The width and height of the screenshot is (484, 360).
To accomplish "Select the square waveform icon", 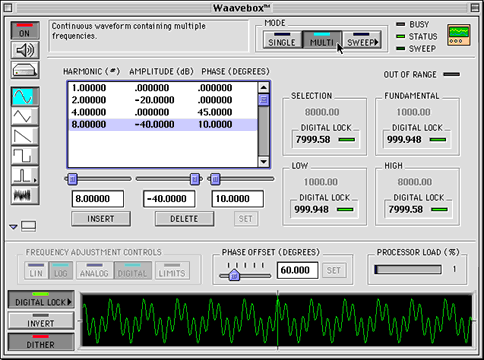I will [x=25, y=156].
